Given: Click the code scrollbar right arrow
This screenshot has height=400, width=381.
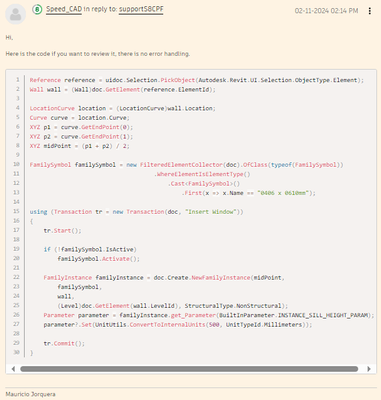Looking at the screenshot, I should tap(369, 369).
